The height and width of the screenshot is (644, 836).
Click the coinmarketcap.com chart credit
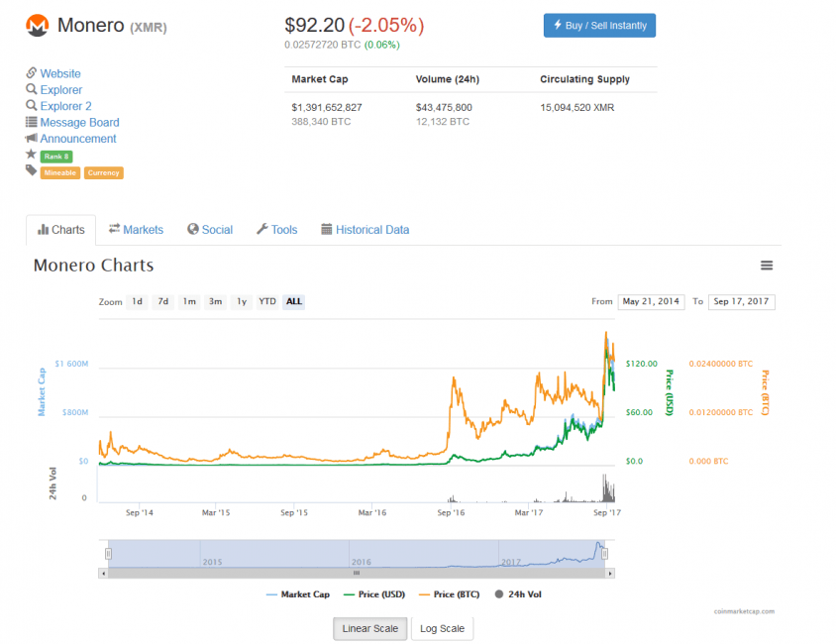click(744, 611)
